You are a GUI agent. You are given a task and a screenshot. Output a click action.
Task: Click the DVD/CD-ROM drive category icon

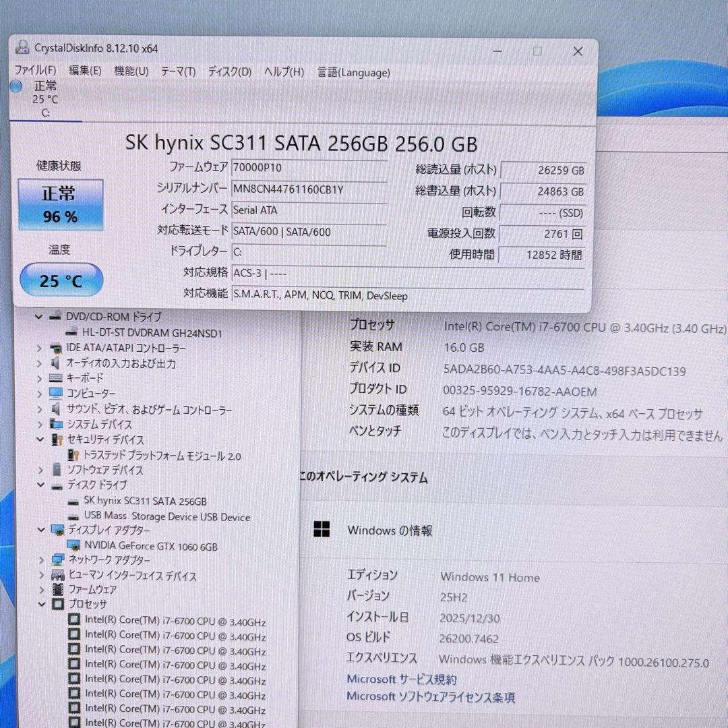point(55,316)
